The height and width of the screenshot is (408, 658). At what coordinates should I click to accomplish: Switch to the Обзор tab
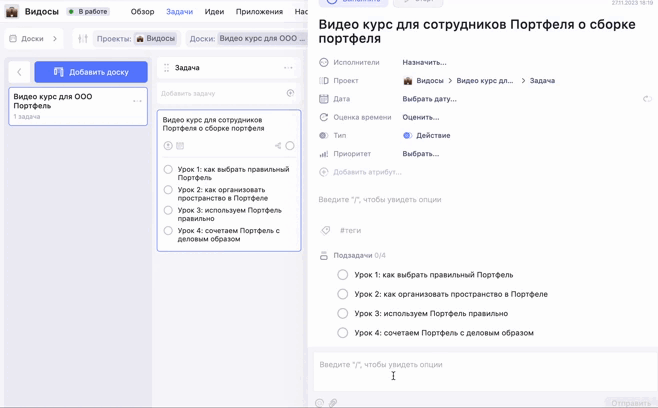[142, 12]
